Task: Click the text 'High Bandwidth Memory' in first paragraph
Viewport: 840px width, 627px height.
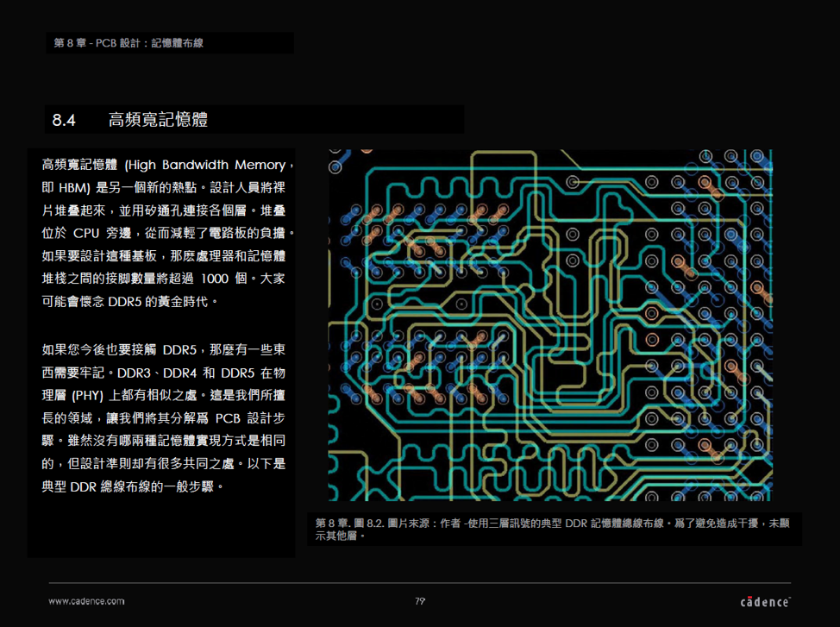Action: pos(206,165)
